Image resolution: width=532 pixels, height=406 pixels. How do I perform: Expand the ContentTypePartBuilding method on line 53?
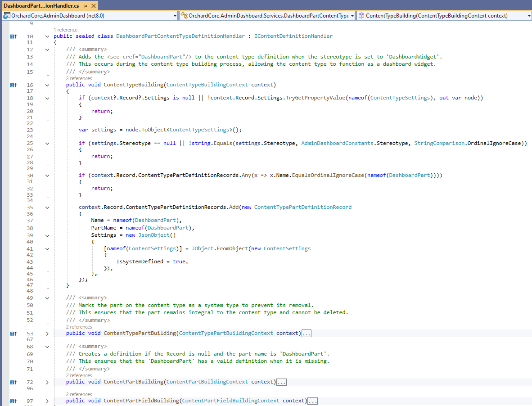click(47, 334)
